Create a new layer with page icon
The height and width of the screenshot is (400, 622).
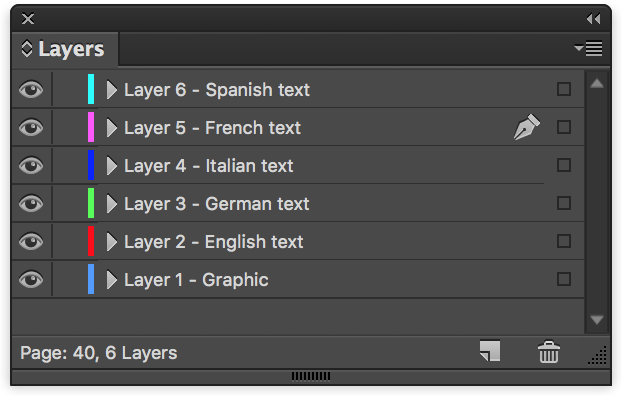pyautogui.click(x=489, y=351)
